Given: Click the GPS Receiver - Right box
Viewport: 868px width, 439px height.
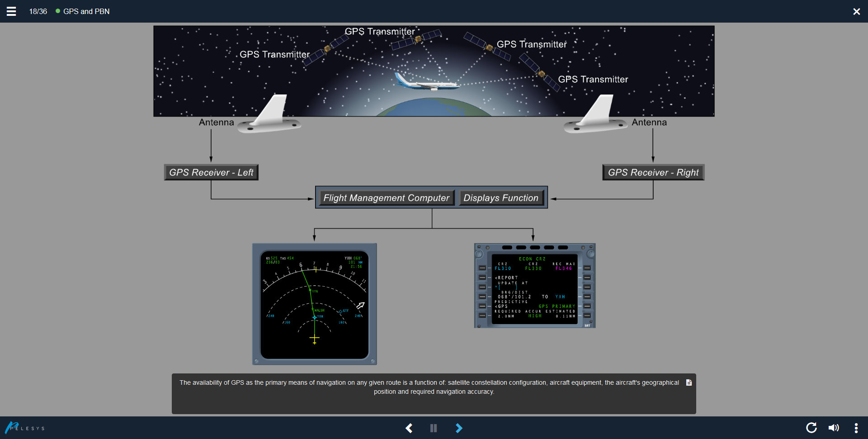Looking at the screenshot, I should tap(653, 172).
